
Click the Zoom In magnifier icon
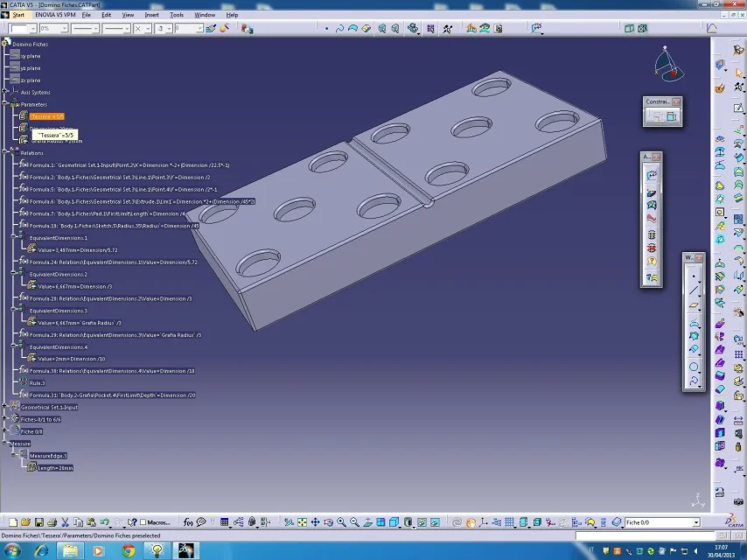(x=342, y=522)
